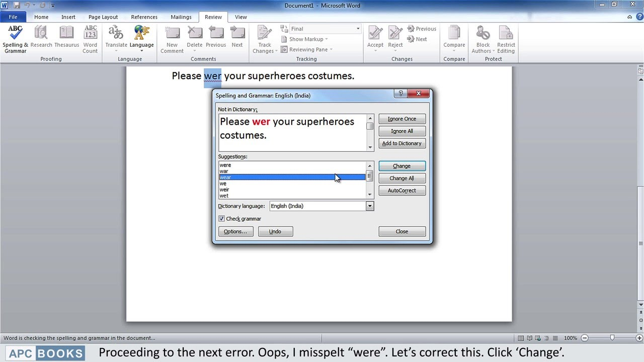This screenshot has width=644, height=362.
Task: Click the Accept change icon
Action: point(375,34)
